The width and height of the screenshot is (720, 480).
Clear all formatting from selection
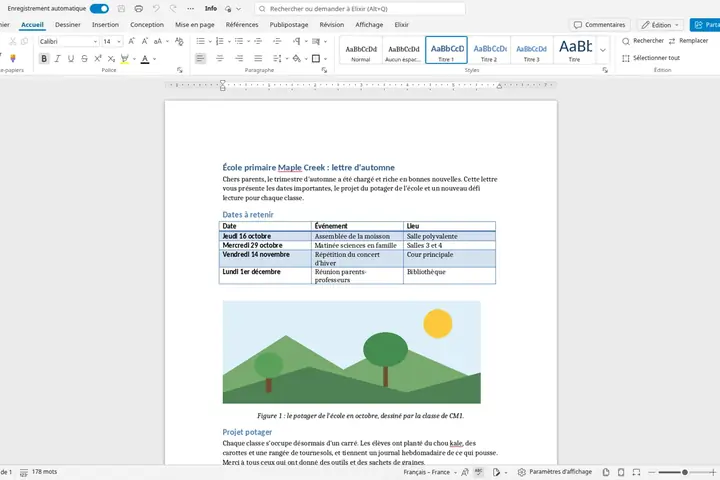(x=179, y=41)
